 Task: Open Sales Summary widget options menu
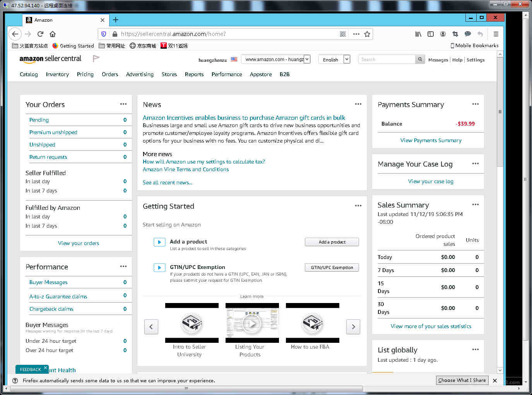coord(476,204)
